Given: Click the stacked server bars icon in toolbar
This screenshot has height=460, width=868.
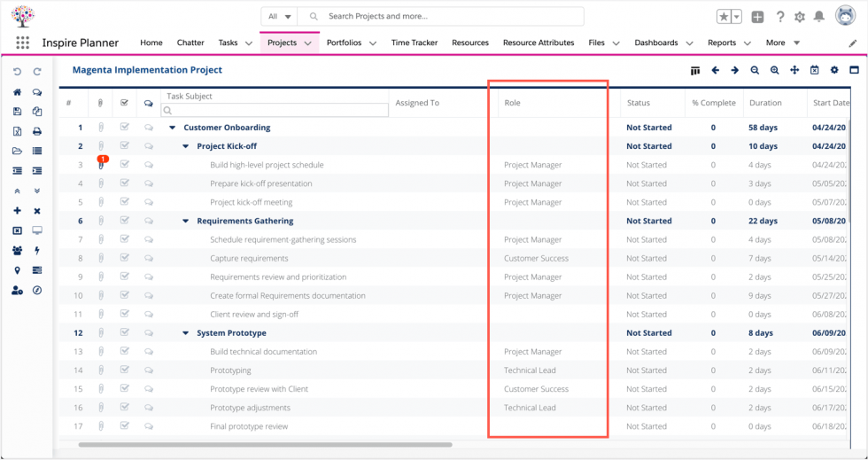Looking at the screenshot, I should [37, 270].
